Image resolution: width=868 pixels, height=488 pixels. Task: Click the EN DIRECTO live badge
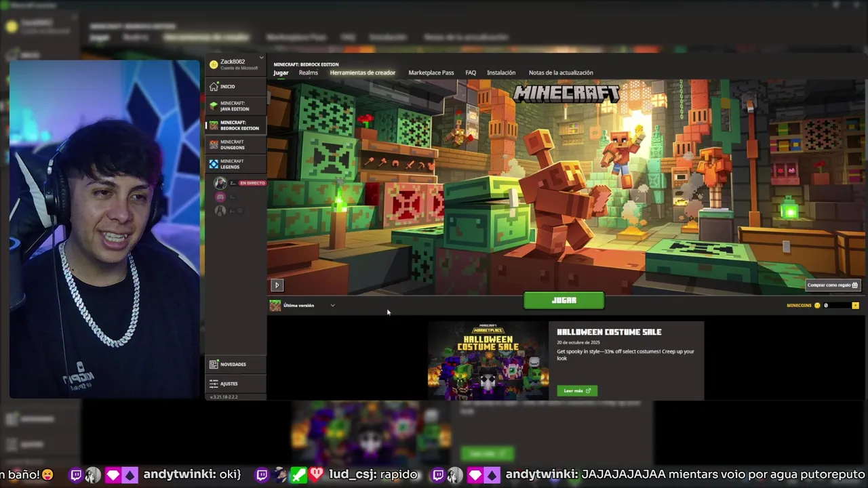[x=252, y=183]
